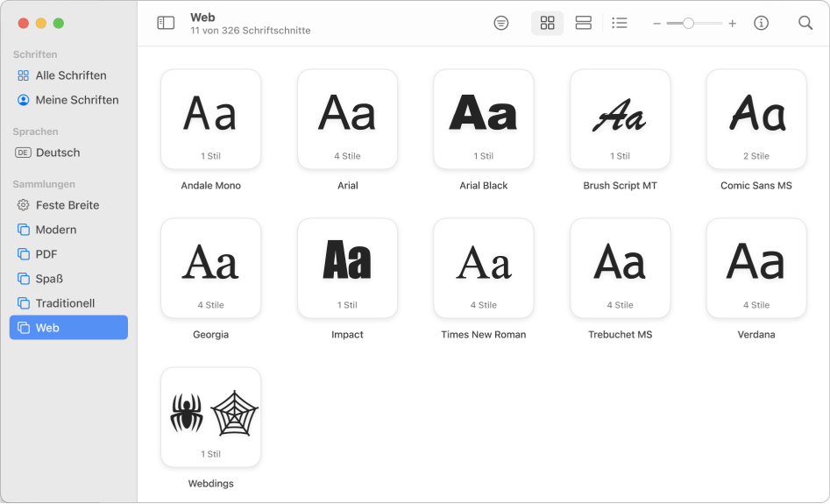Viewport: 830px width, 504px height.
Task: Open the search magnifier icon
Action: [805, 23]
